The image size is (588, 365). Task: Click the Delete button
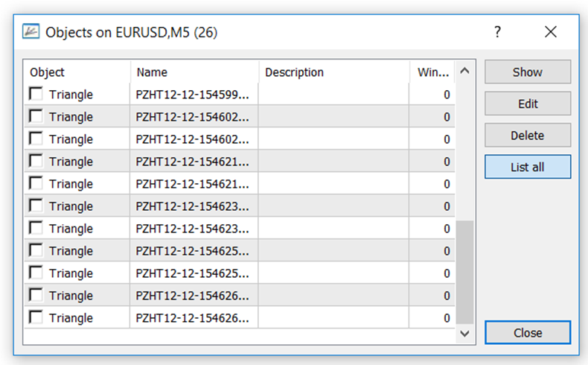[528, 136]
